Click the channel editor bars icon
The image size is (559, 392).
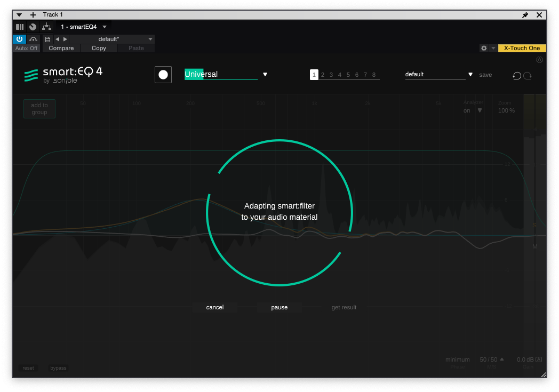click(20, 27)
